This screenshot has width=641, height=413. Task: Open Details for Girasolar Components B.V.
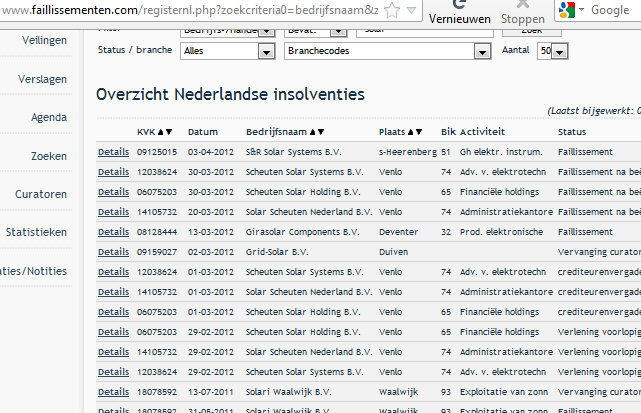(113, 232)
